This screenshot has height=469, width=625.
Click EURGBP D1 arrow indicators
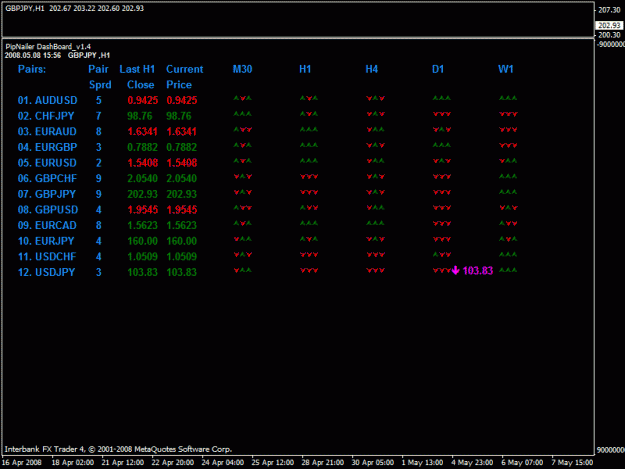(x=442, y=145)
